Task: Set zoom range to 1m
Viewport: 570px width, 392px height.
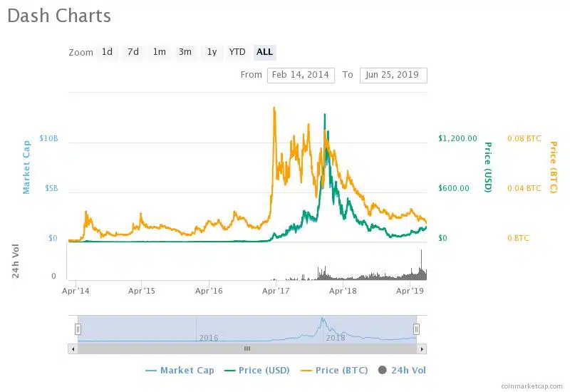Action: pos(159,52)
